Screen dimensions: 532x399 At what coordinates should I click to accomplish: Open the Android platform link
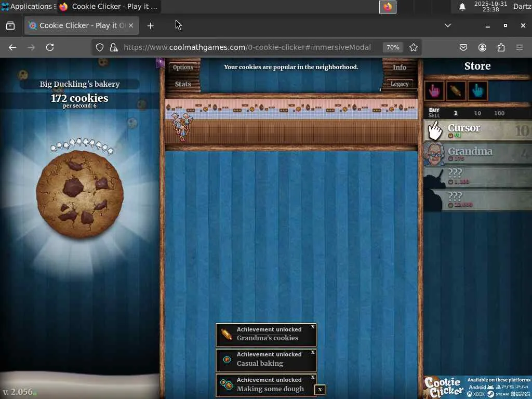(x=481, y=387)
